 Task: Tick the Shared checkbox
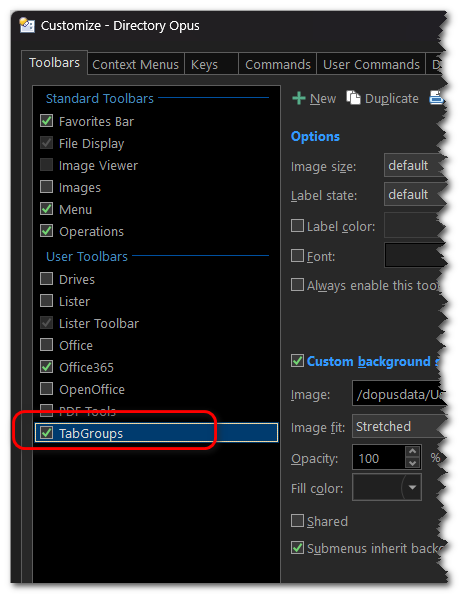click(x=297, y=521)
